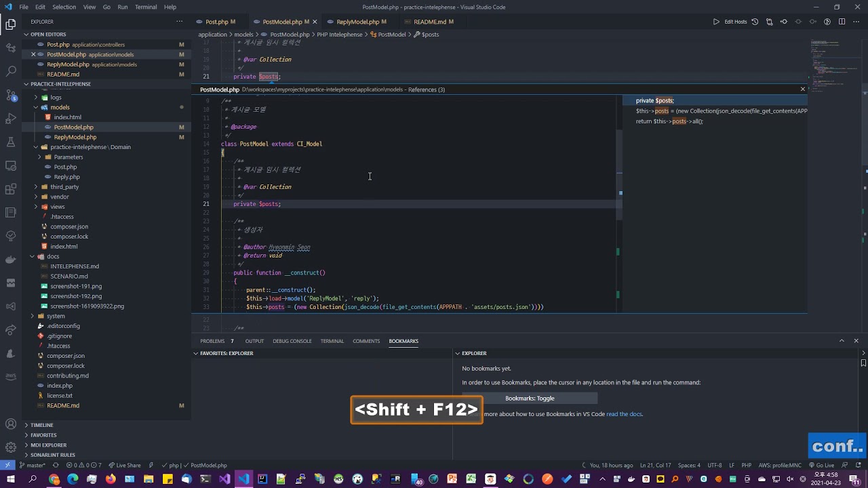This screenshot has width=868, height=488.
Task: Switch to Debug Console panel tab
Action: pyautogui.click(x=292, y=341)
